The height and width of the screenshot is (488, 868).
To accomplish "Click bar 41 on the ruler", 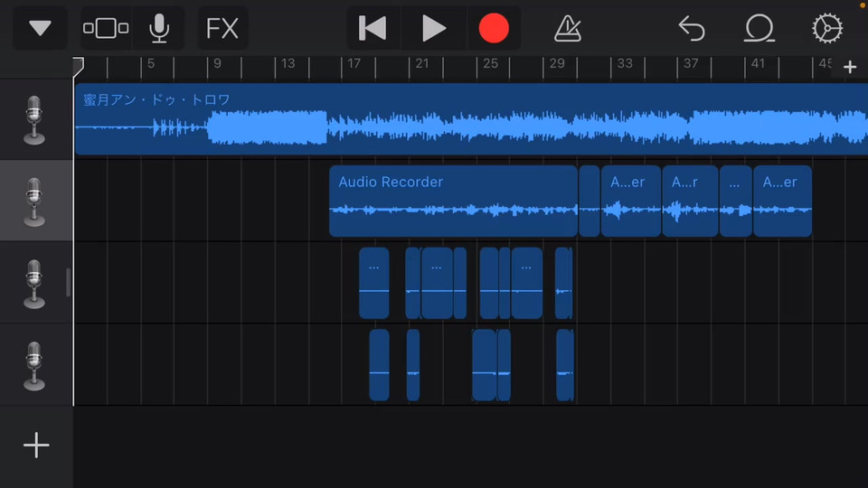I will click(x=758, y=63).
